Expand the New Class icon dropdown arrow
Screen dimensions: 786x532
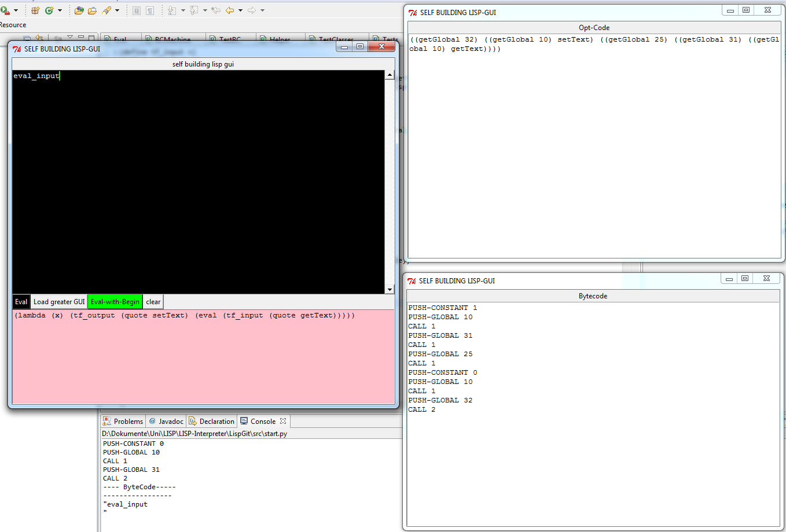[x=60, y=10]
